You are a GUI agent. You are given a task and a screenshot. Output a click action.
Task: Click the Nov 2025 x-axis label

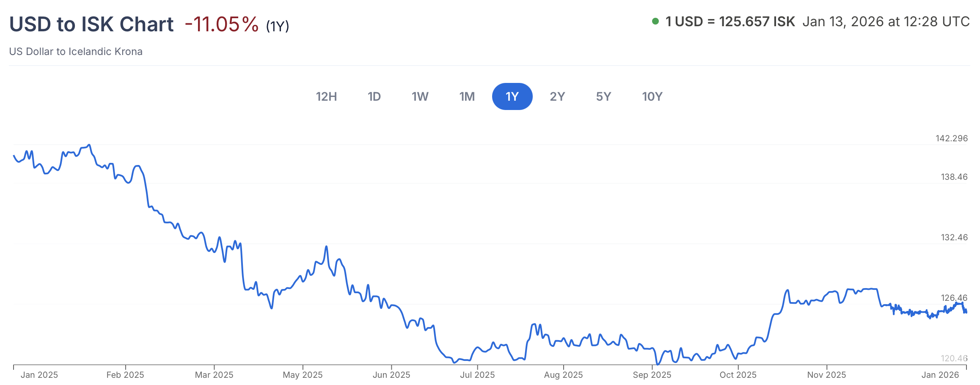coord(826,375)
